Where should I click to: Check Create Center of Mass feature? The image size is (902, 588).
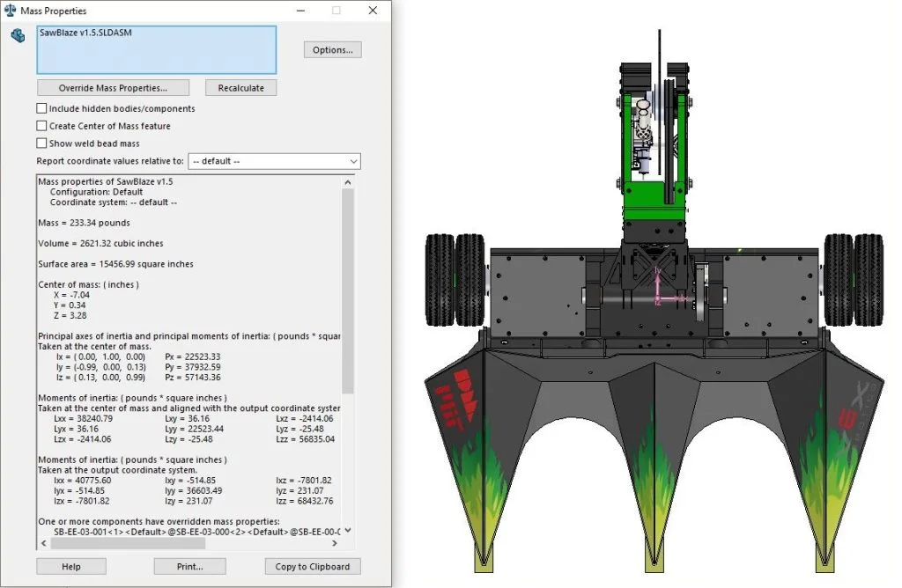pos(41,126)
